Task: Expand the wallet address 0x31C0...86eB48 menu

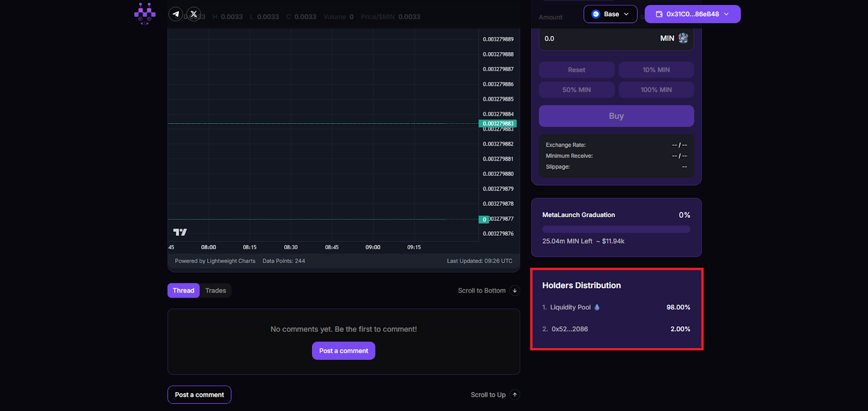Action: point(692,14)
